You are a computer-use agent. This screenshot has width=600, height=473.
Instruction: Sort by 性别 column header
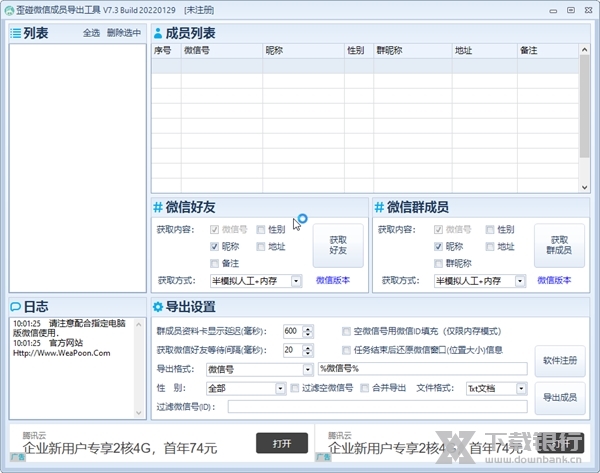[x=359, y=51]
